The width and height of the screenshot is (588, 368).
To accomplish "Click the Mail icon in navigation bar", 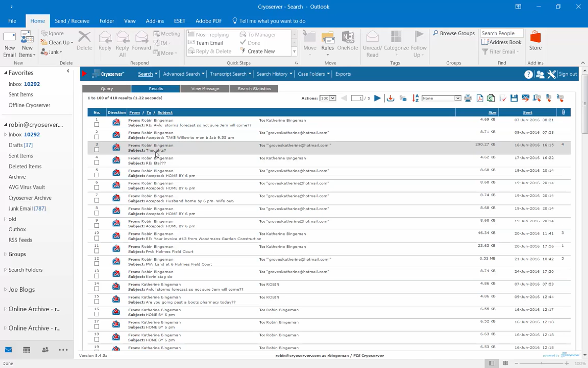I will tap(9, 350).
